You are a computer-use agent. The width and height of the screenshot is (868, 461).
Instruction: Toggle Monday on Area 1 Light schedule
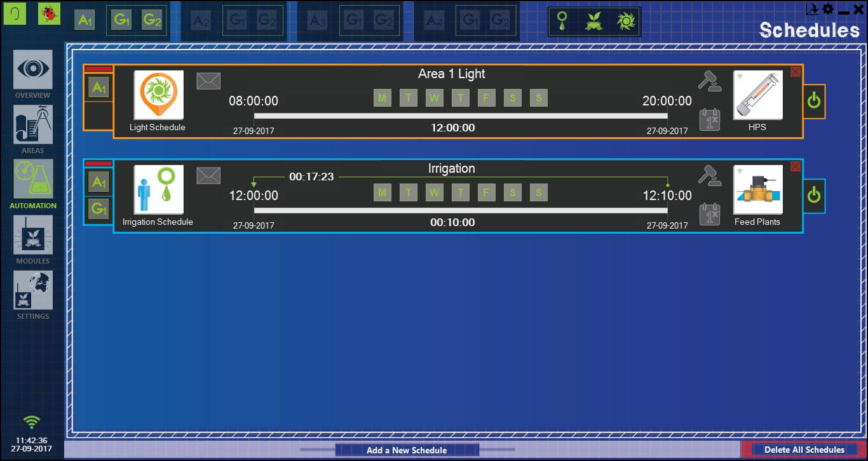click(x=382, y=98)
